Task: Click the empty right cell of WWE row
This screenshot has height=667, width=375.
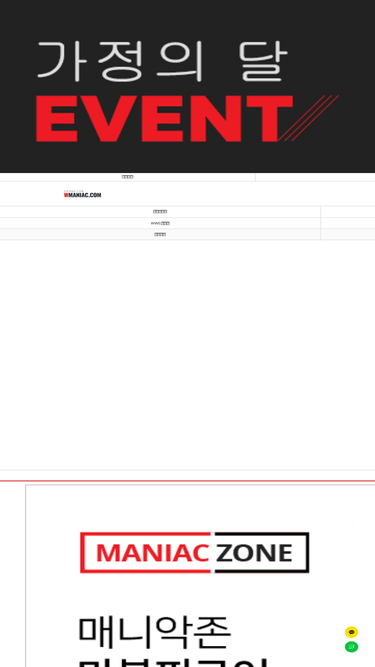Action: (x=348, y=223)
